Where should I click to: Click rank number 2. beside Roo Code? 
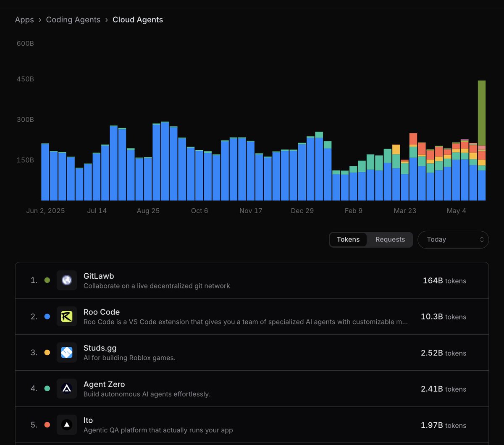coord(34,317)
